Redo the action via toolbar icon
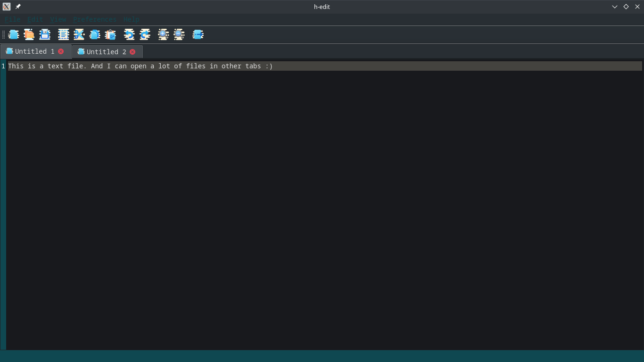 click(x=145, y=34)
